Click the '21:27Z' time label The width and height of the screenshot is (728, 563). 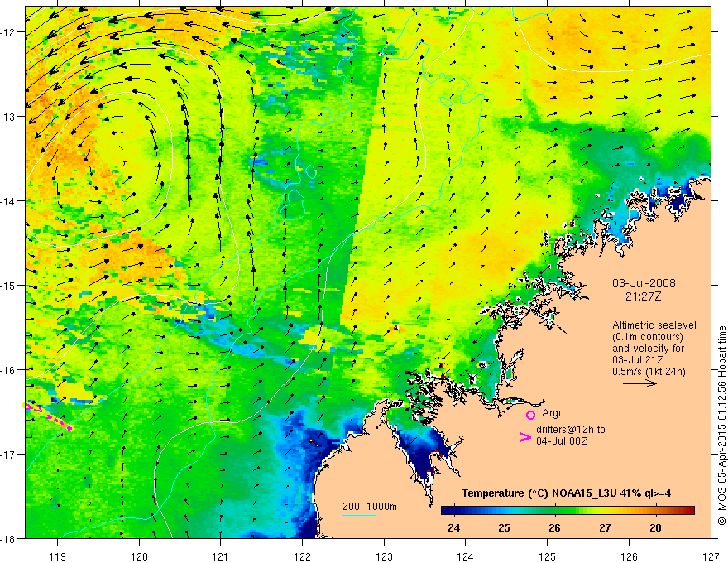[x=643, y=296]
